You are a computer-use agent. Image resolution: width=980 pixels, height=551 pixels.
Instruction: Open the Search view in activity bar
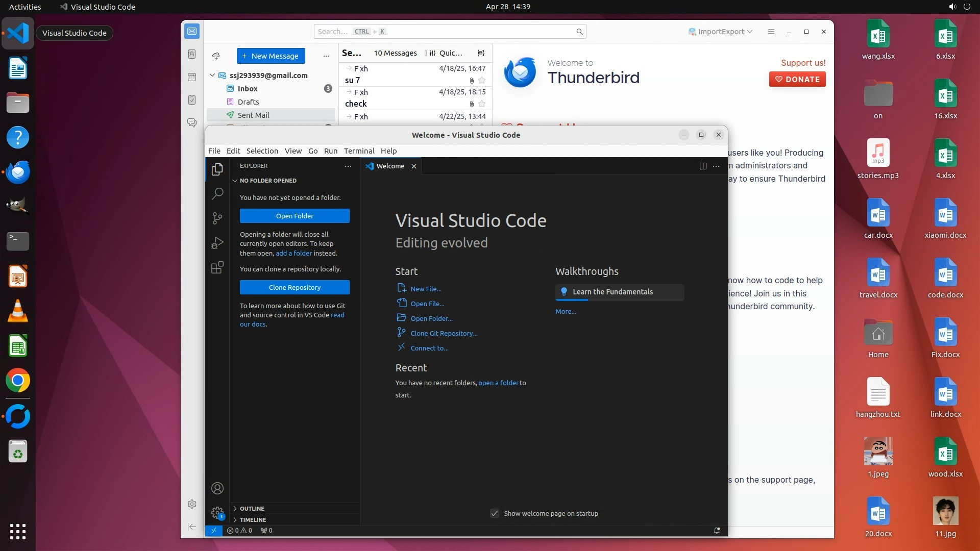pyautogui.click(x=217, y=193)
